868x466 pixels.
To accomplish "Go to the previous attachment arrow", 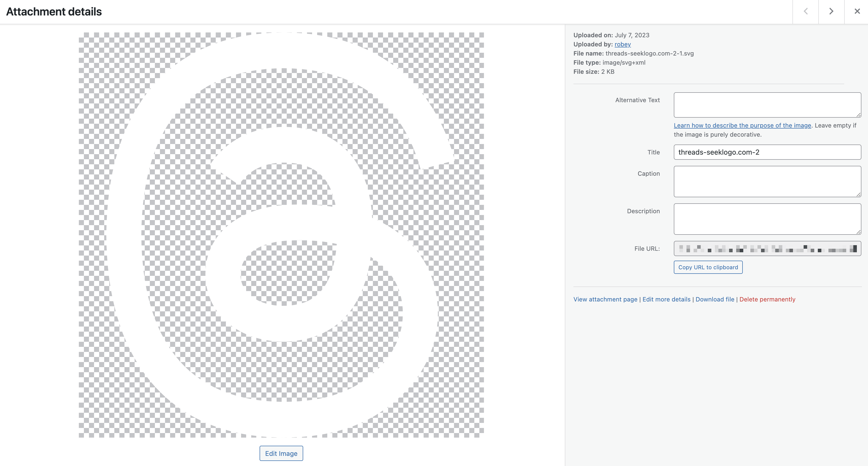I will [x=806, y=11].
